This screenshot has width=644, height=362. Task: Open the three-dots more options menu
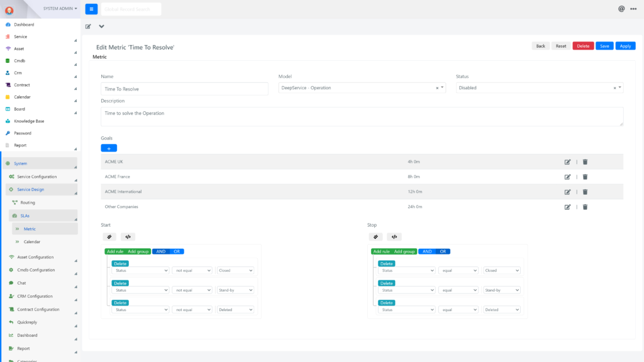[633, 9]
